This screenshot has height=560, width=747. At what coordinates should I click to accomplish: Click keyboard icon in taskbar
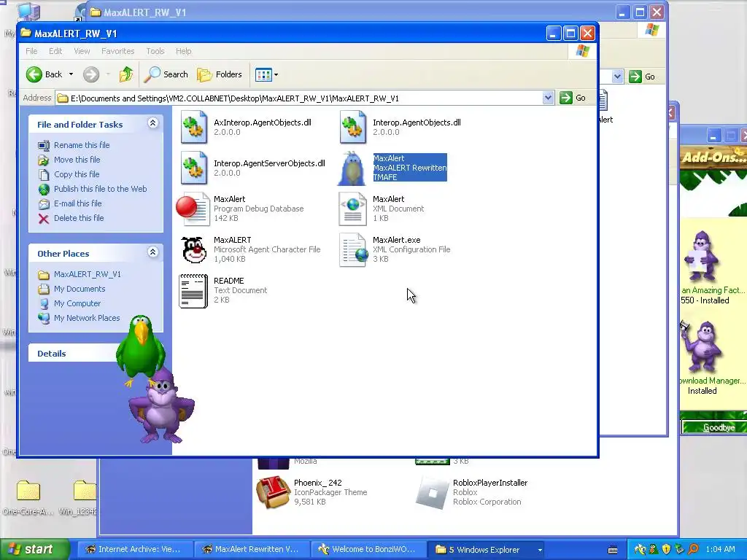(613, 550)
